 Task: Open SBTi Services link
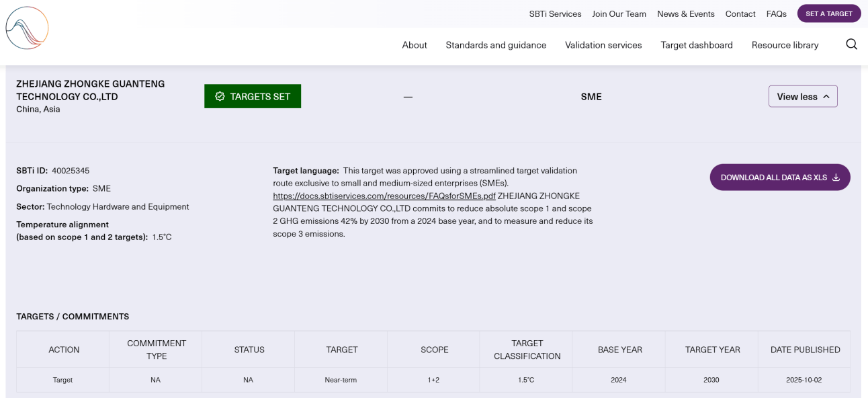(555, 13)
